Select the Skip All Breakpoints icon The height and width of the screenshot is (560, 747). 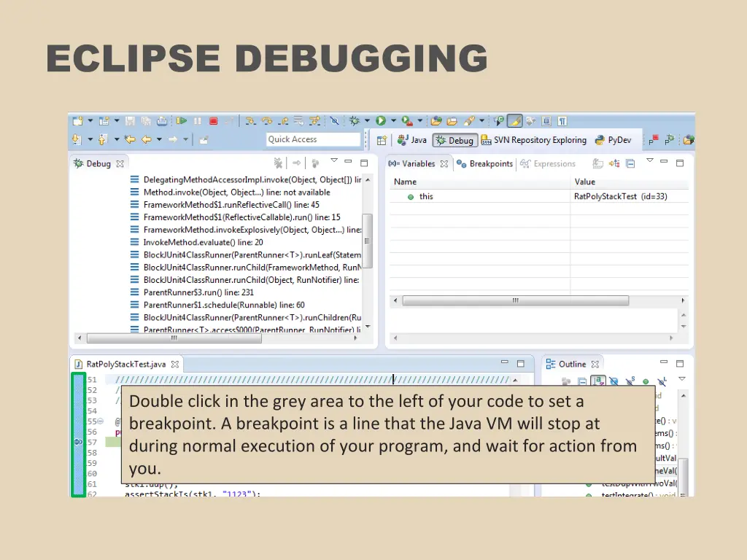coord(334,120)
